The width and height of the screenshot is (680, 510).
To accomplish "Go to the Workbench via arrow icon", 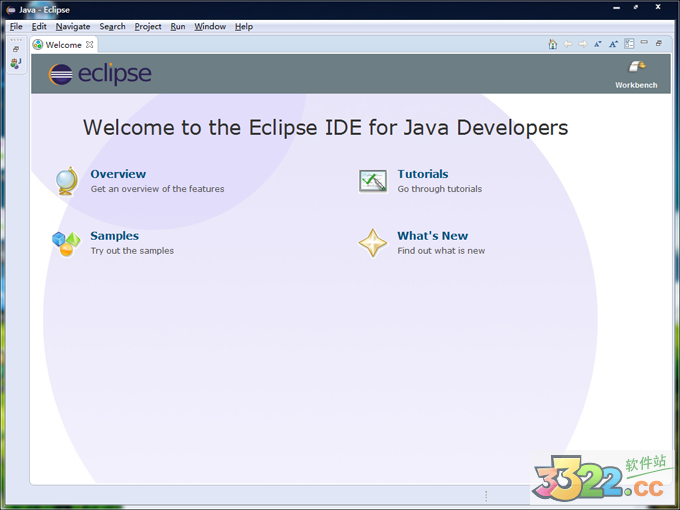I will click(x=637, y=67).
